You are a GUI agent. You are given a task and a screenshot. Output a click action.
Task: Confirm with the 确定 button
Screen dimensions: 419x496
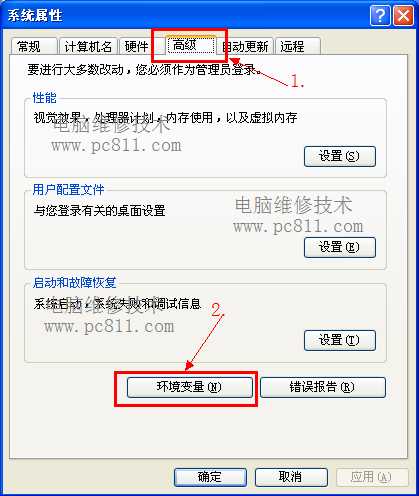[x=210, y=477]
